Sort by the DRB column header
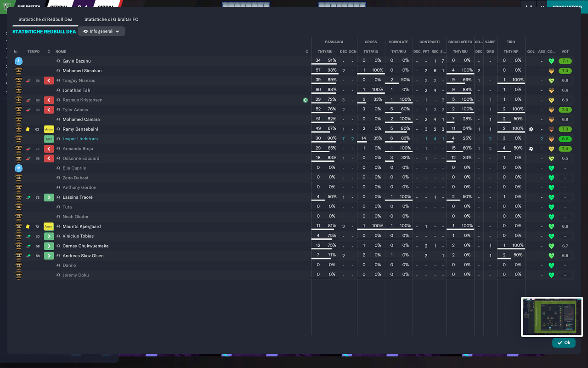Screen dimensions: 588x368 490,52
